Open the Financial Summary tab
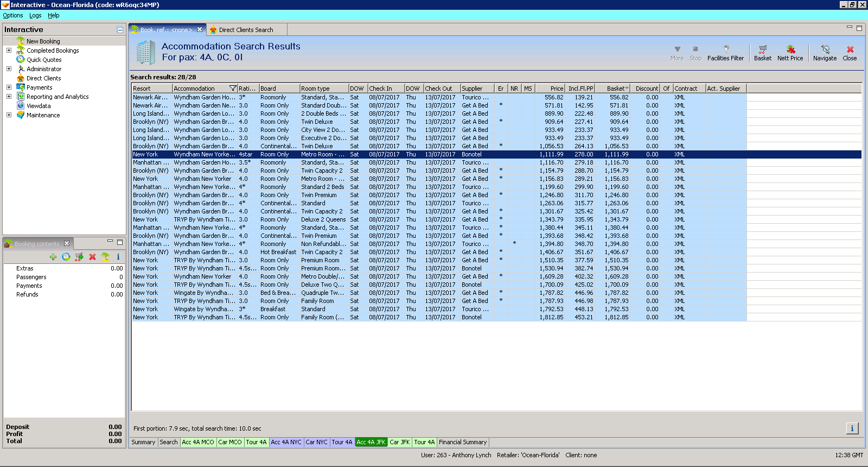 [463, 442]
